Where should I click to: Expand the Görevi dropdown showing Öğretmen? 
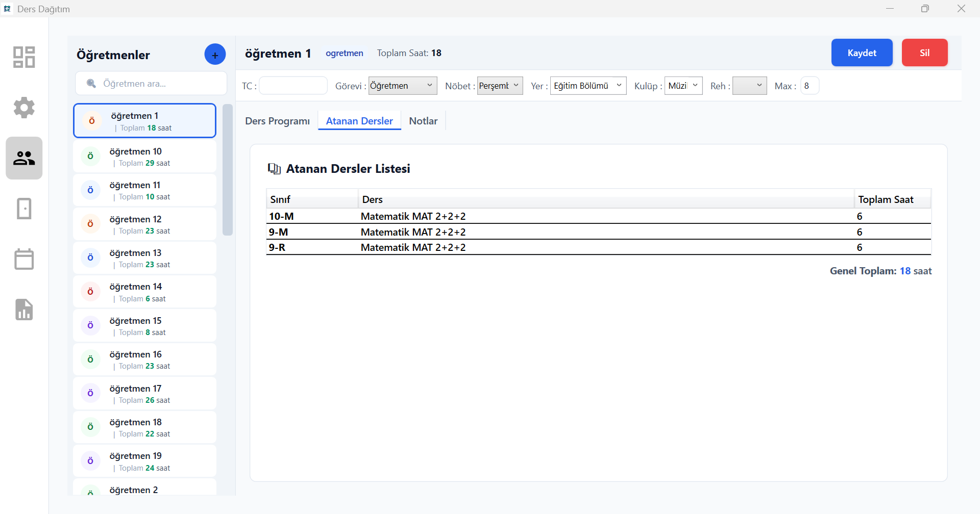pos(402,86)
